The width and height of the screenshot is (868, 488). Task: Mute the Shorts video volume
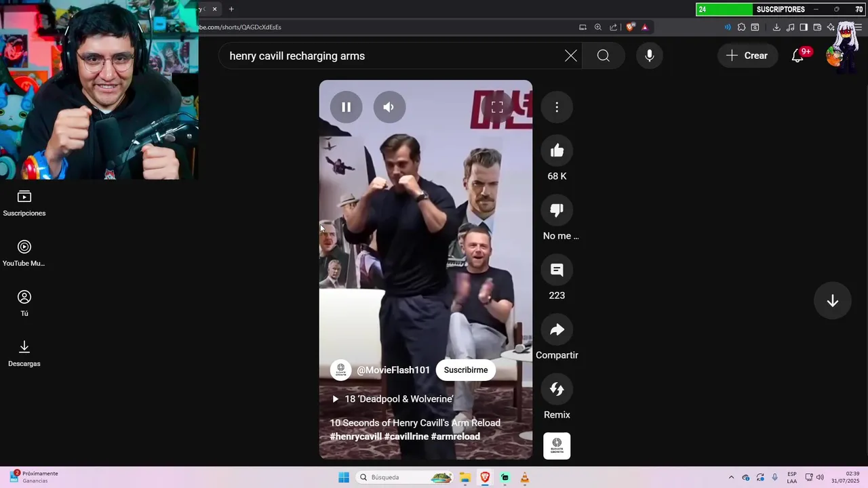pos(389,107)
